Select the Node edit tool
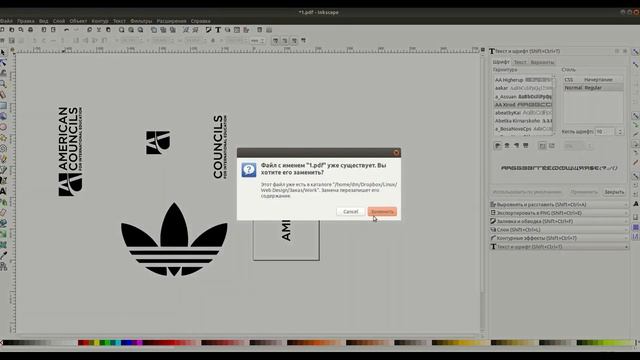Image resolution: width=640 pixels, height=360 pixels. [x=3, y=63]
